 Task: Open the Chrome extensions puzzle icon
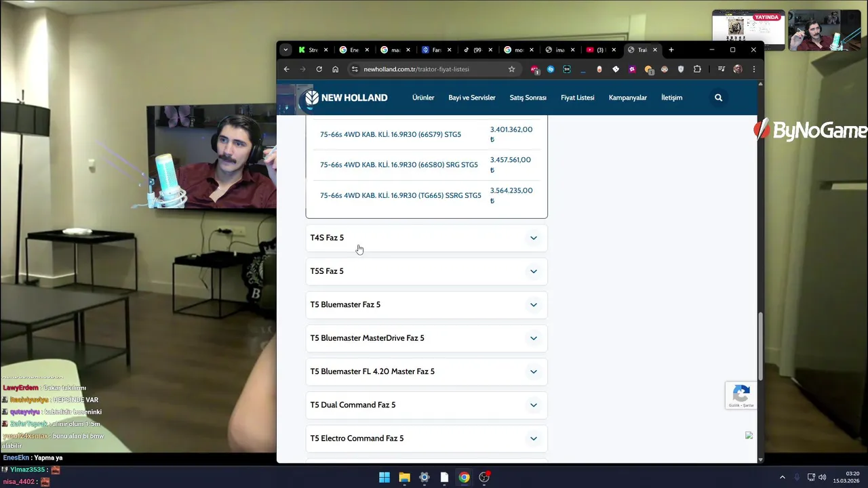pos(697,69)
